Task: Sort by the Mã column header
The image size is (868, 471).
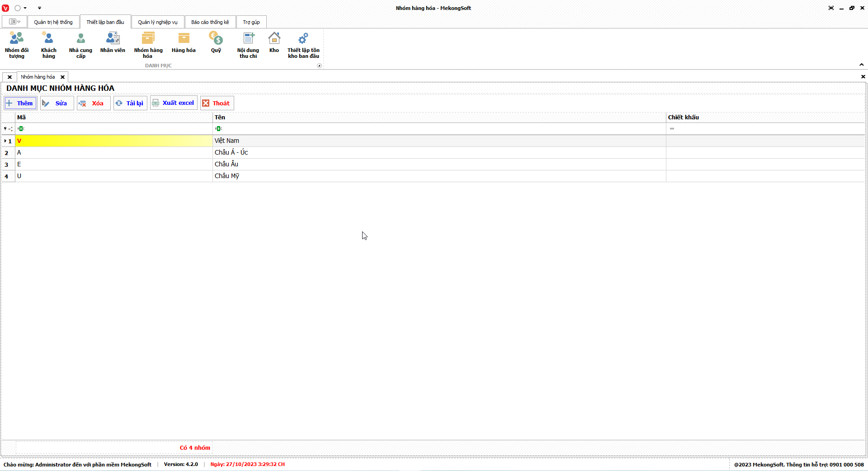Action: coord(114,118)
